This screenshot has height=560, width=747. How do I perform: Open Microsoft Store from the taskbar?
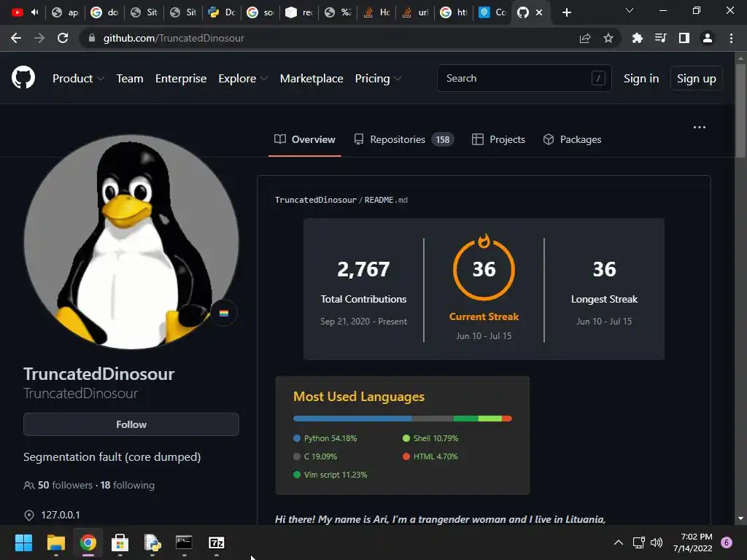point(120,542)
